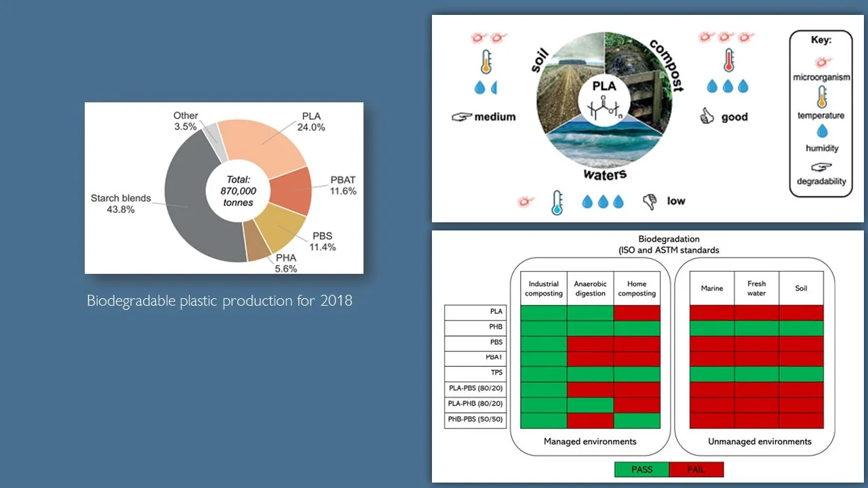This screenshot has height=488, width=868.
Task: Expand the Managed environments group
Action: click(589, 441)
